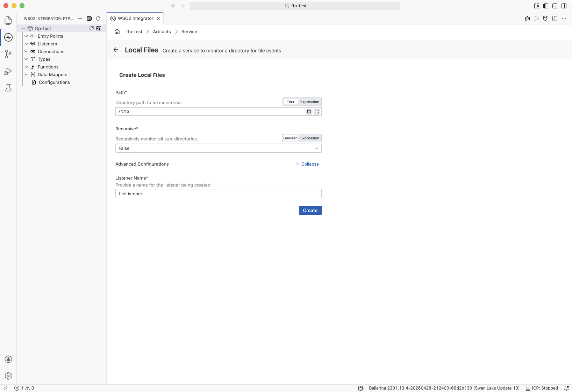Image resolution: width=572 pixels, height=392 pixels.
Task: Navigate forward in title bar
Action: coord(183,6)
